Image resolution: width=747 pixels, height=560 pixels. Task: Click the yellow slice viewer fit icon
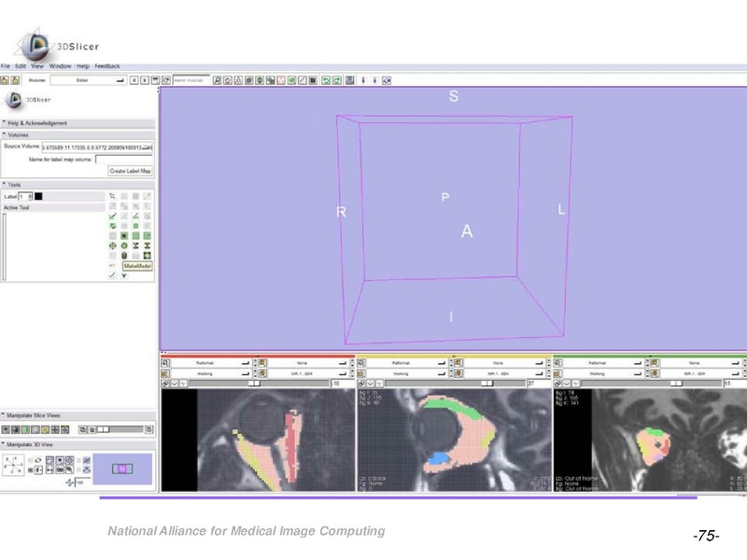pyautogui.click(x=361, y=363)
